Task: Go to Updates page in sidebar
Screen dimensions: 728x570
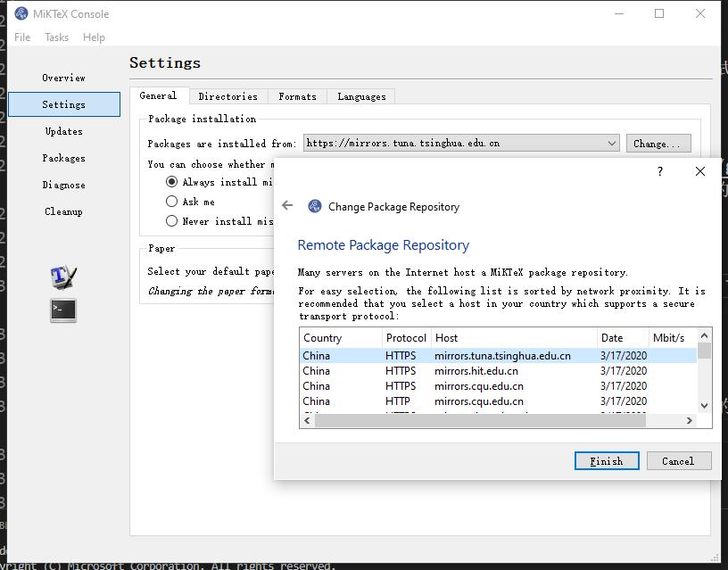Action: pos(64,131)
